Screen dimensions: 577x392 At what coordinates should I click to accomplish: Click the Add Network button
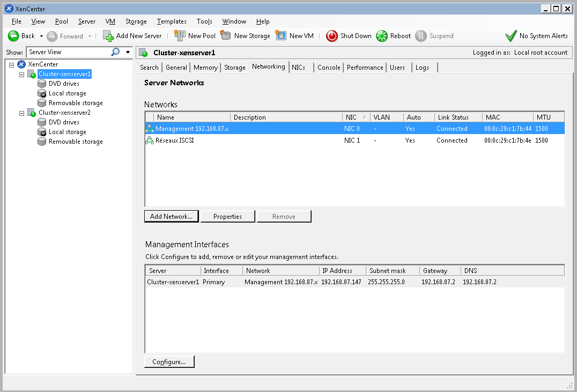tap(172, 217)
